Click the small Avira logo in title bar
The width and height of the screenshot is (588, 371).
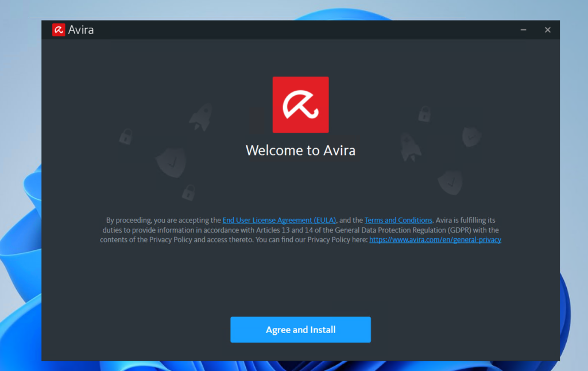click(x=59, y=30)
